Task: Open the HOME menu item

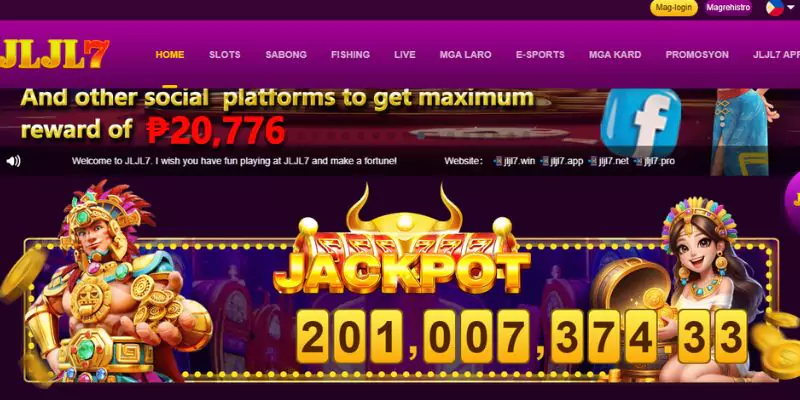Action: tap(170, 55)
